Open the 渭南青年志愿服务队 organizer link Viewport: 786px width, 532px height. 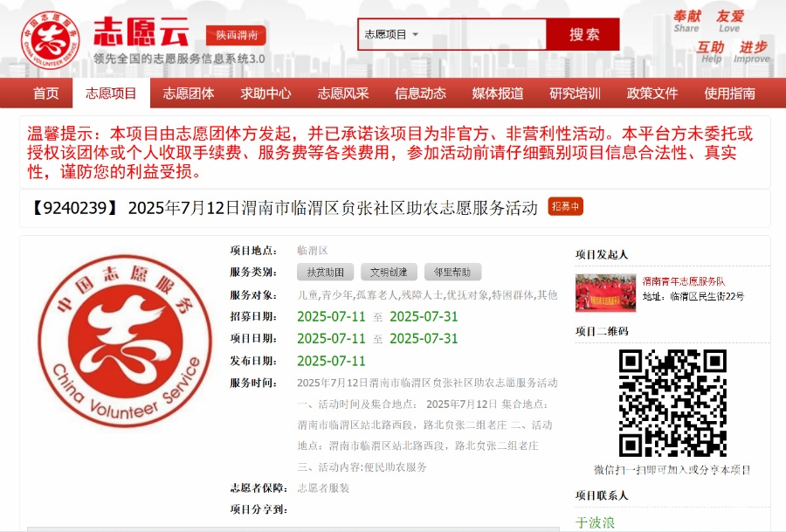684,281
